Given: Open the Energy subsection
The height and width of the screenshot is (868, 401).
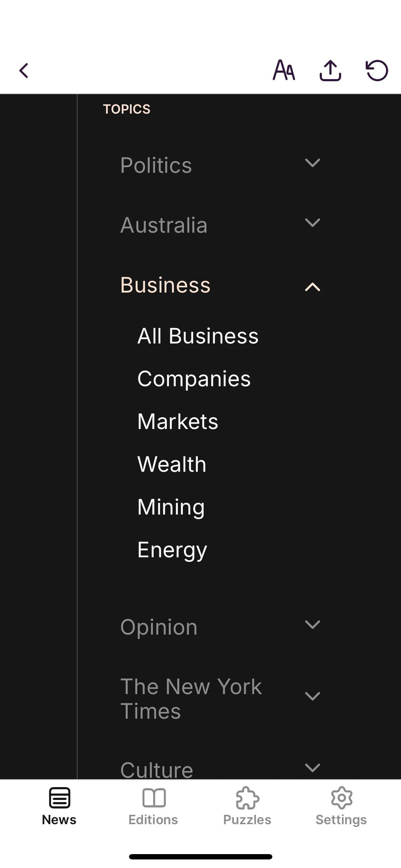Looking at the screenshot, I should [x=172, y=550].
